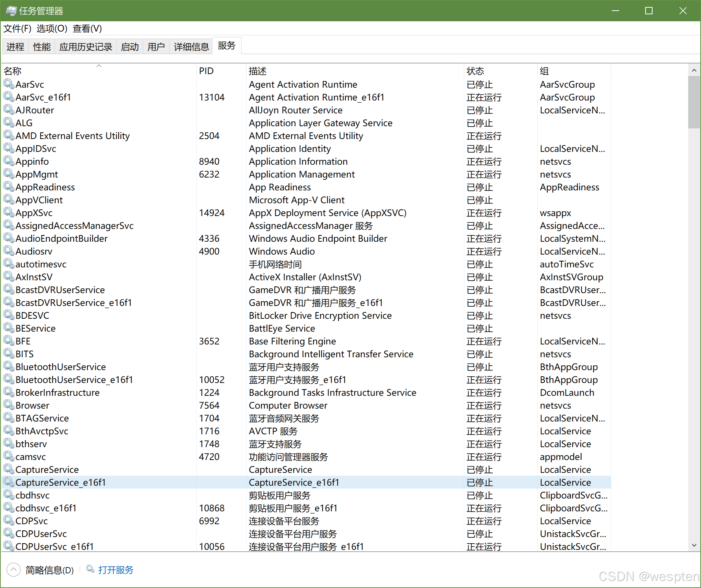Sort services by 名称 column header
The image size is (701, 588).
[99, 71]
